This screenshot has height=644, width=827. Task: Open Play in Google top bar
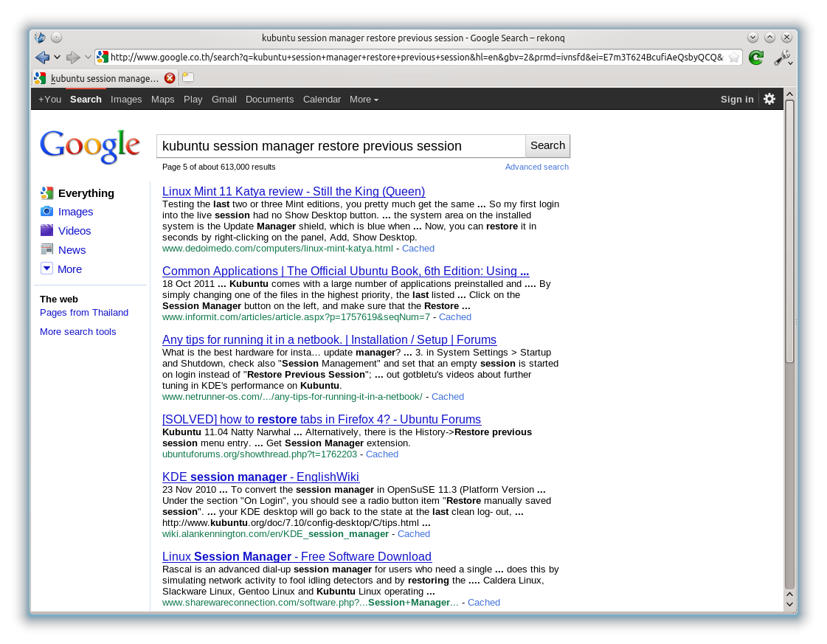[193, 99]
